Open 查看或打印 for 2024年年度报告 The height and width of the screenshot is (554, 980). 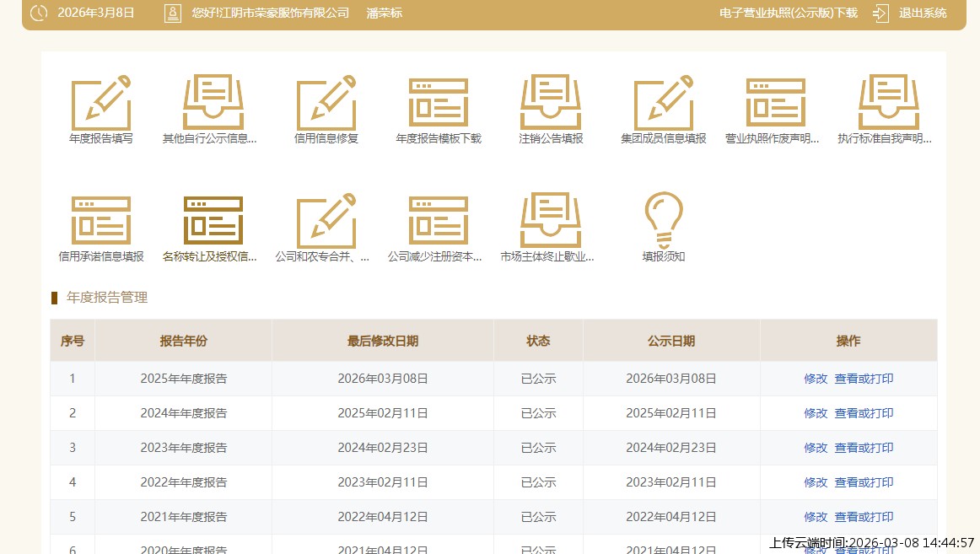[x=864, y=413]
